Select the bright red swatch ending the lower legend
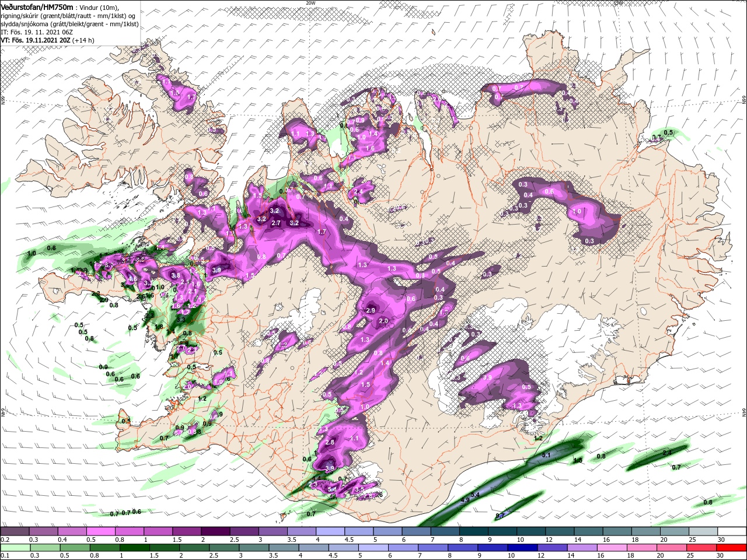Screen dimensions: 747x560 (x=732, y=547)
